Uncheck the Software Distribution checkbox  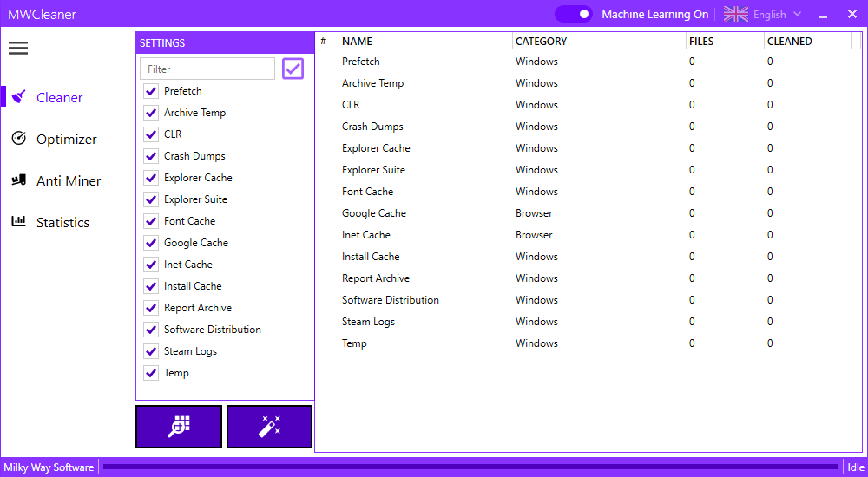[x=151, y=330]
